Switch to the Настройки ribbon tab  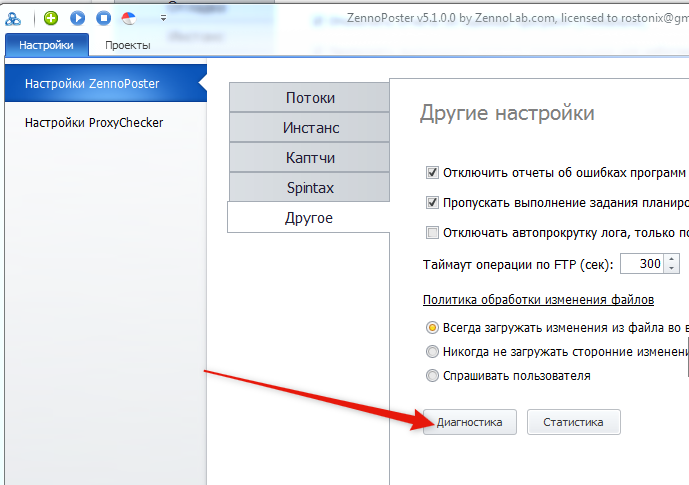(x=47, y=45)
